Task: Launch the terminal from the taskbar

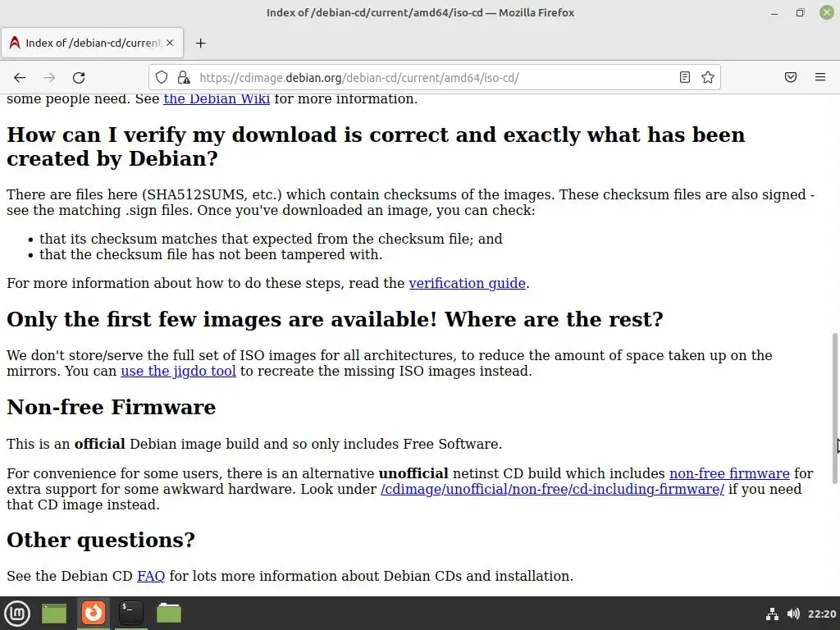Action: 130,614
